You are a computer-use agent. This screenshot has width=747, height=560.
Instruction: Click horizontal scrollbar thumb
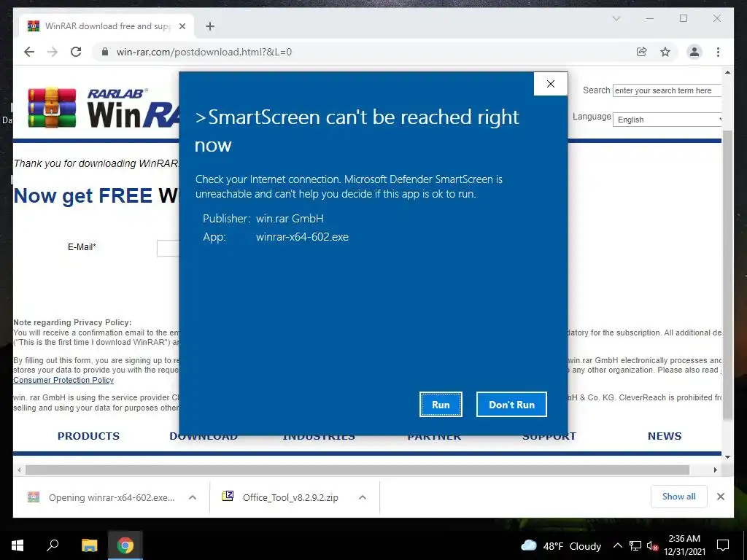click(357, 470)
